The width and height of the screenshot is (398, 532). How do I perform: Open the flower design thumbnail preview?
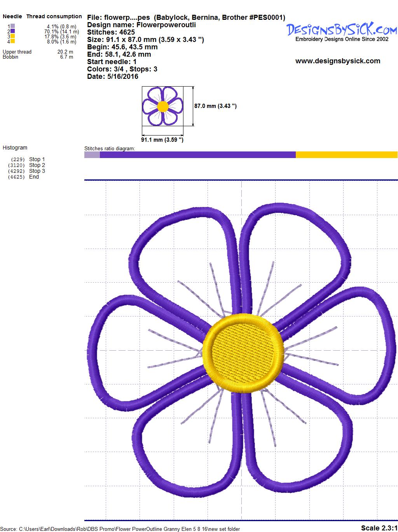[162, 106]
